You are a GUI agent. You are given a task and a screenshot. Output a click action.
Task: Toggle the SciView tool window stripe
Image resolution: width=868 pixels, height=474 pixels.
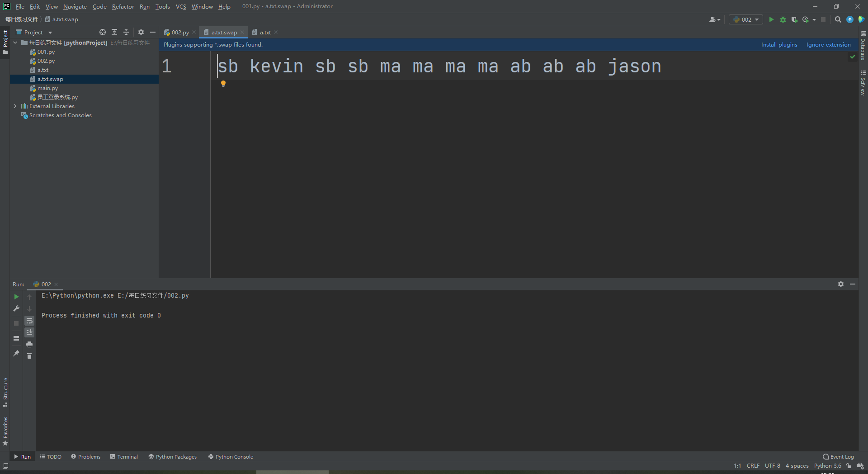click(x=863, y=83)
